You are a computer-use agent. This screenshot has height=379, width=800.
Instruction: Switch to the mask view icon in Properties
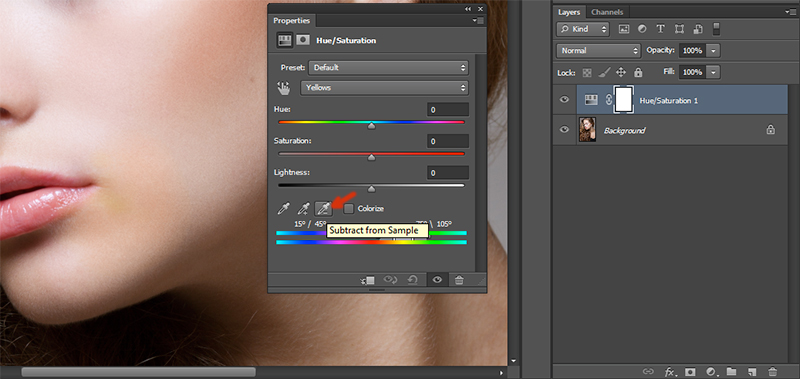303,40
